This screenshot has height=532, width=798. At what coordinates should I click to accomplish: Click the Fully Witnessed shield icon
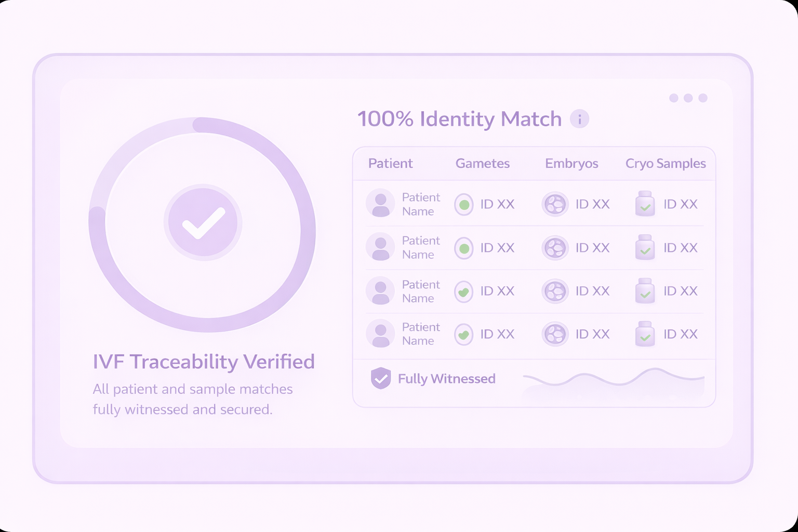pos(381,378)
